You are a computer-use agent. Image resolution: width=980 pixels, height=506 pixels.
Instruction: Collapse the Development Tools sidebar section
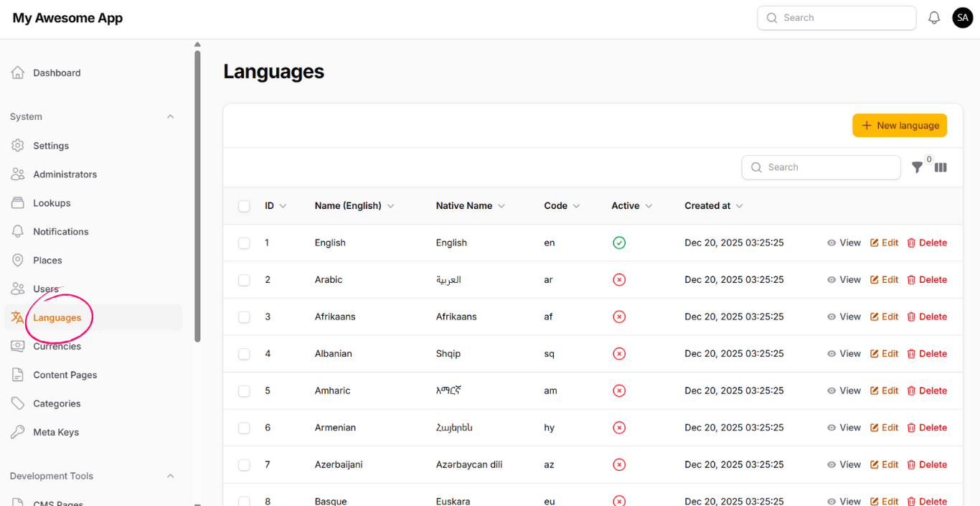point(170,476)
